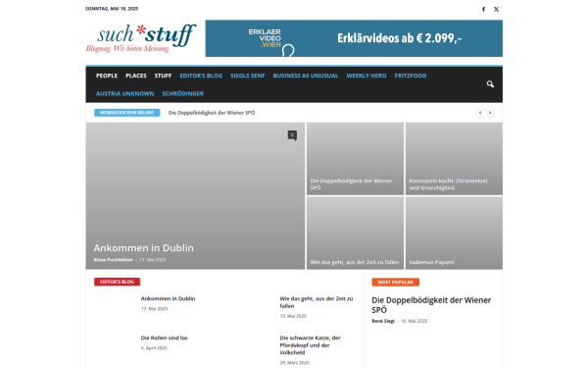Click author René Siegl

click(383, 321)
